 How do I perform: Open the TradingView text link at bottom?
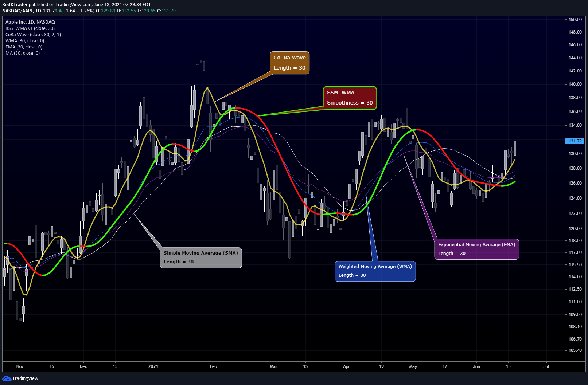[25, 378]
